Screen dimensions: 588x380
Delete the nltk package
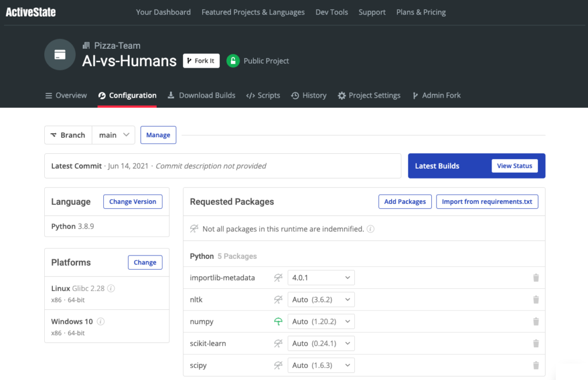[536, 300]
